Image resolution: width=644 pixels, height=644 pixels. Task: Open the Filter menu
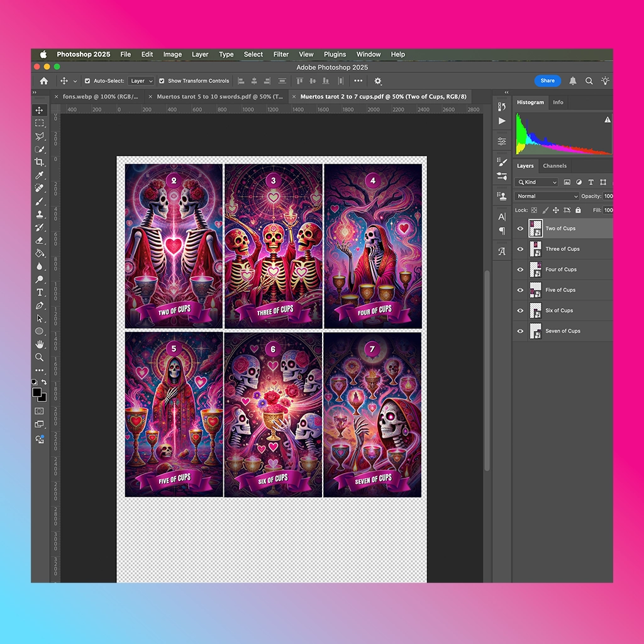pos(281,54)
